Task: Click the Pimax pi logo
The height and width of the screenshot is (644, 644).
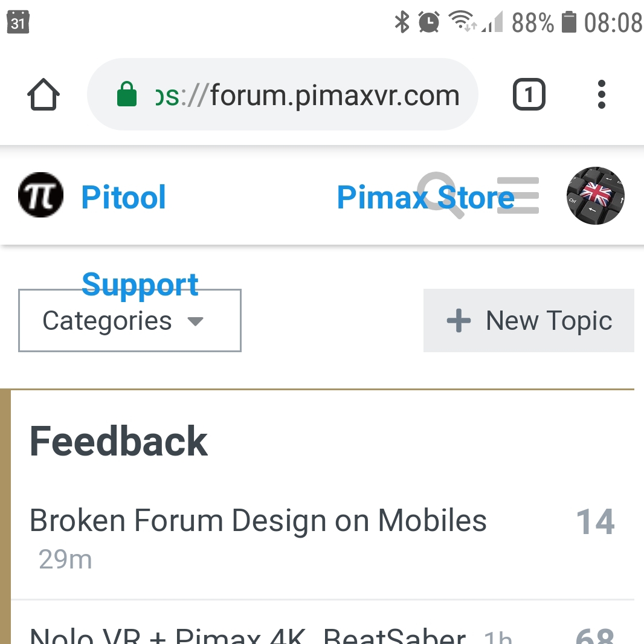Action: 40,195
